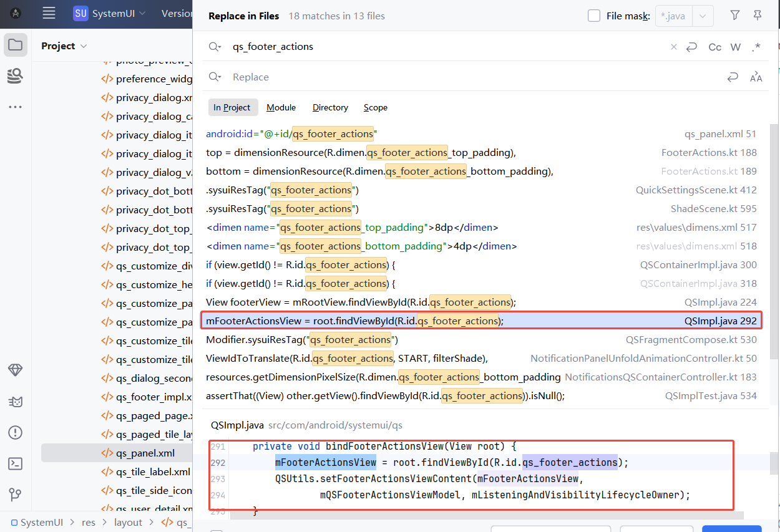Select the ShadeScene.kt 595 result
Viewport: 780px width, 532px height.
point(481,208)
